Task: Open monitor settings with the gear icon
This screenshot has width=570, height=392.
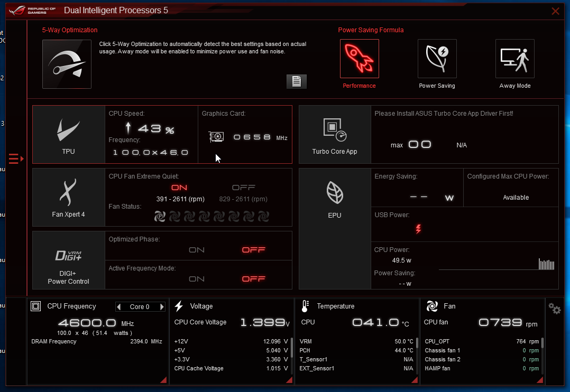Action: (555, 309)
